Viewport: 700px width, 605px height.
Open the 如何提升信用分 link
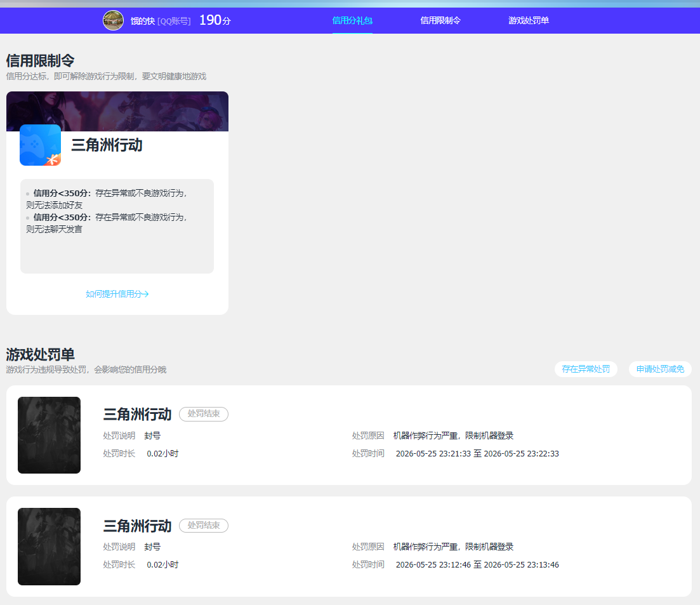tap(117, 294)
